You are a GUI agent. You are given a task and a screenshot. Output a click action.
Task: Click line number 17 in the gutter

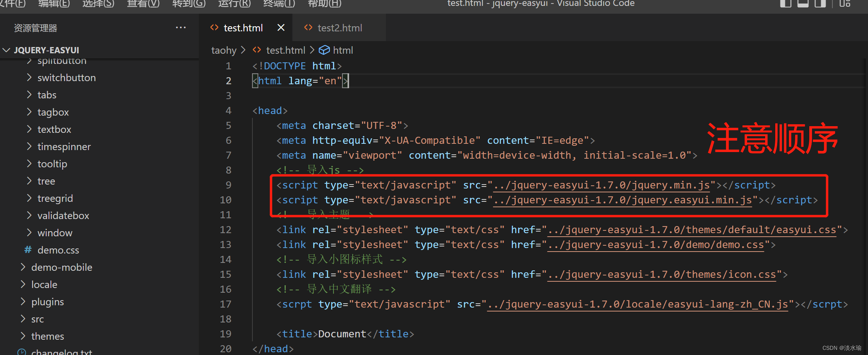point(225,304)
